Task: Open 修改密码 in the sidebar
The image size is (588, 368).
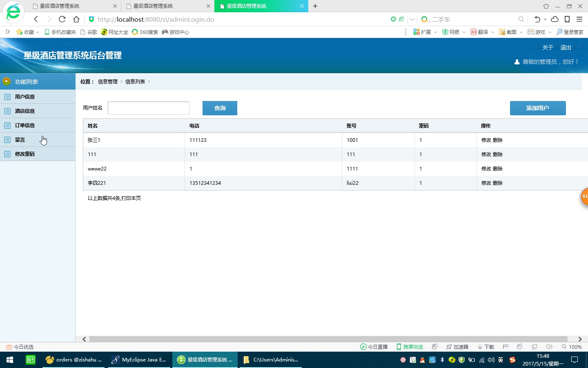Action: point(38,154)
